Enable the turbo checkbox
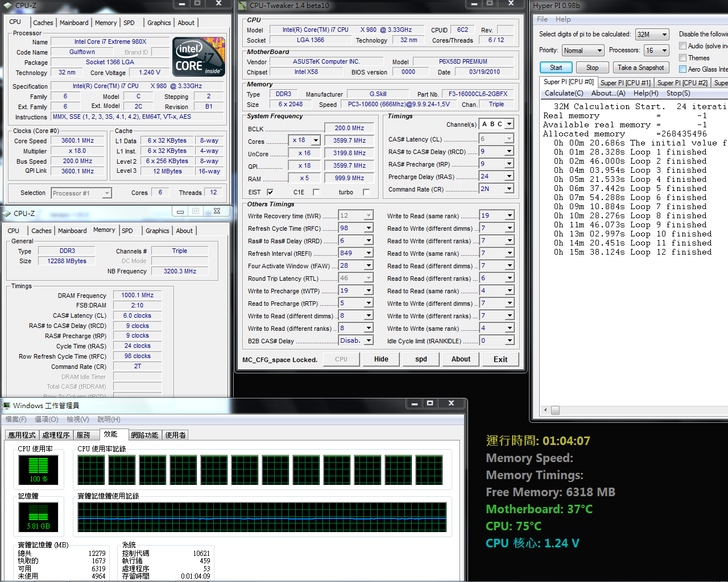Image resolution: width=728 pixels, height=582 pixels. tap(366, 192)
